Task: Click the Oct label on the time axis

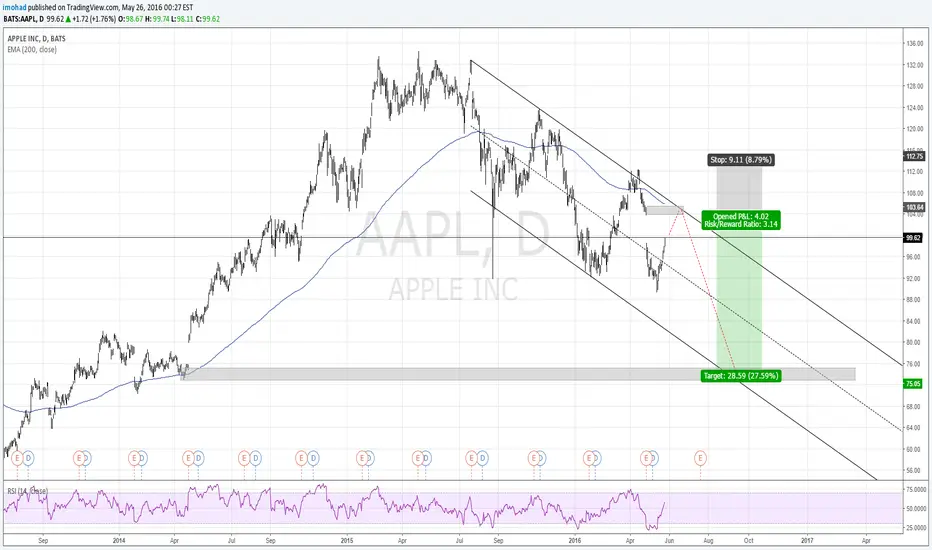Action: coord(748,541)
